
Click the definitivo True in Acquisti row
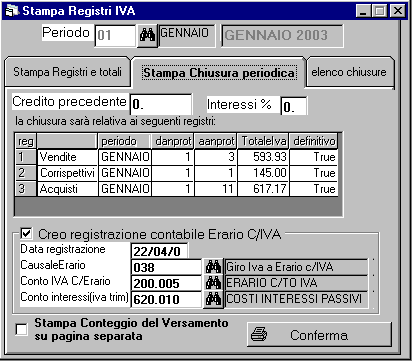click(x=314, y=189)
